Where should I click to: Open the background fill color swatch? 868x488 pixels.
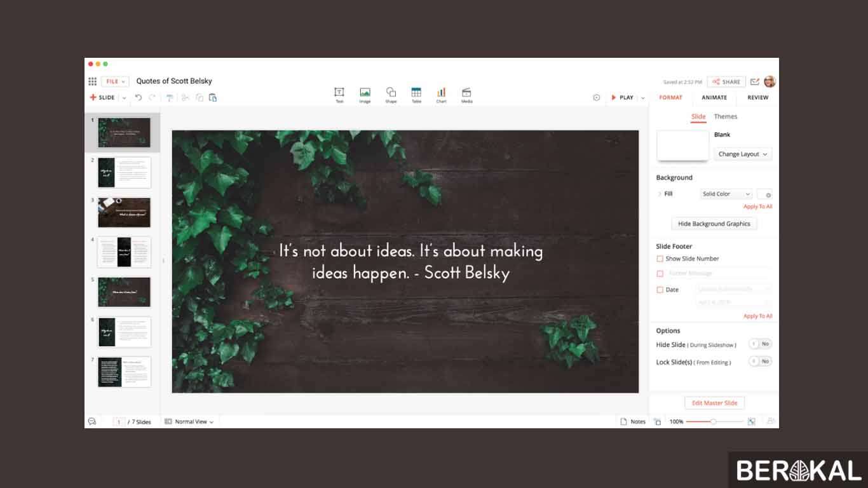tap(764, 194)
